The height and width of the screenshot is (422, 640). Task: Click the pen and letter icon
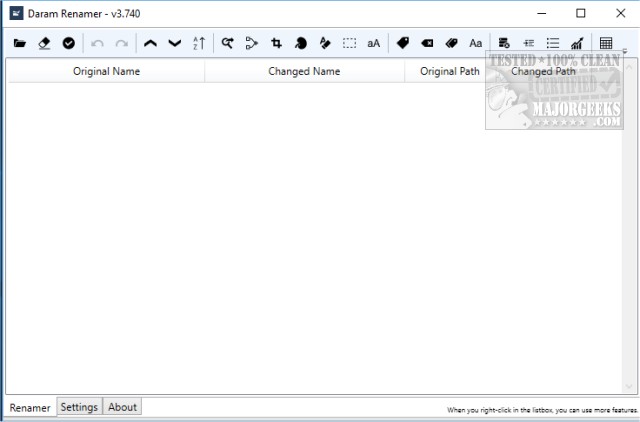pyautogui.click(x=325, y=43)
